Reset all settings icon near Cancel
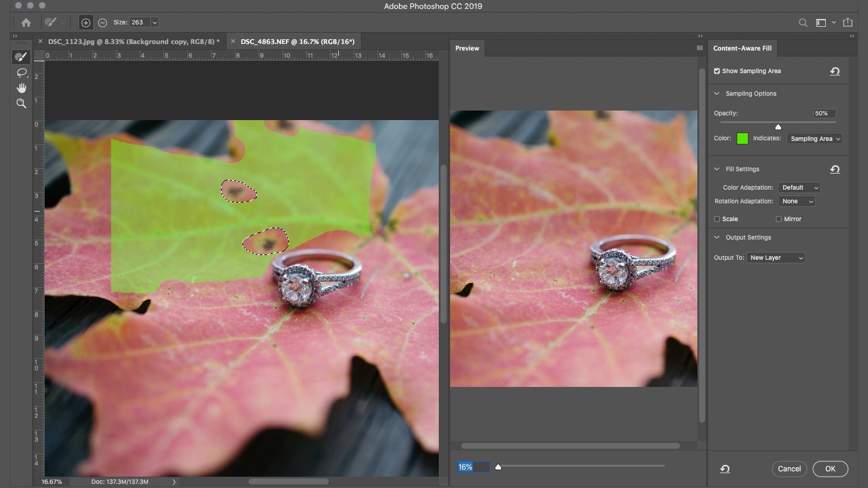The width and height of the screenshot is (868, 488). 725,469
